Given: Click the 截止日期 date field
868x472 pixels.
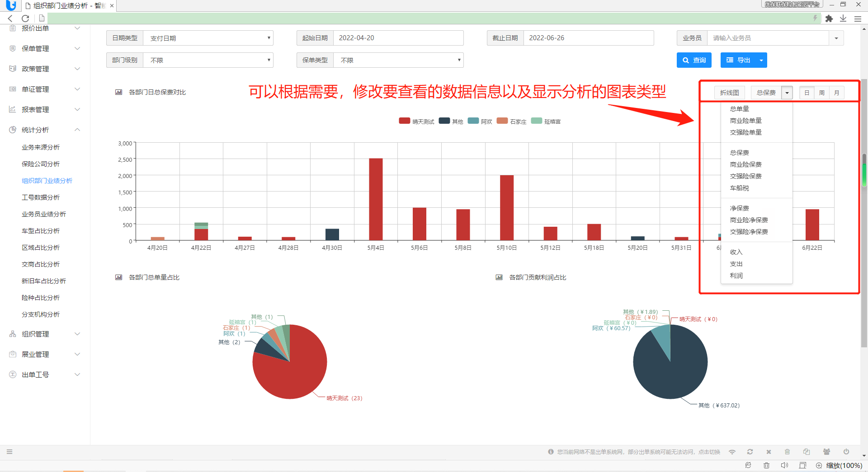Looking at the screenshot, I should pyautogui.click(x=589, y=38).
